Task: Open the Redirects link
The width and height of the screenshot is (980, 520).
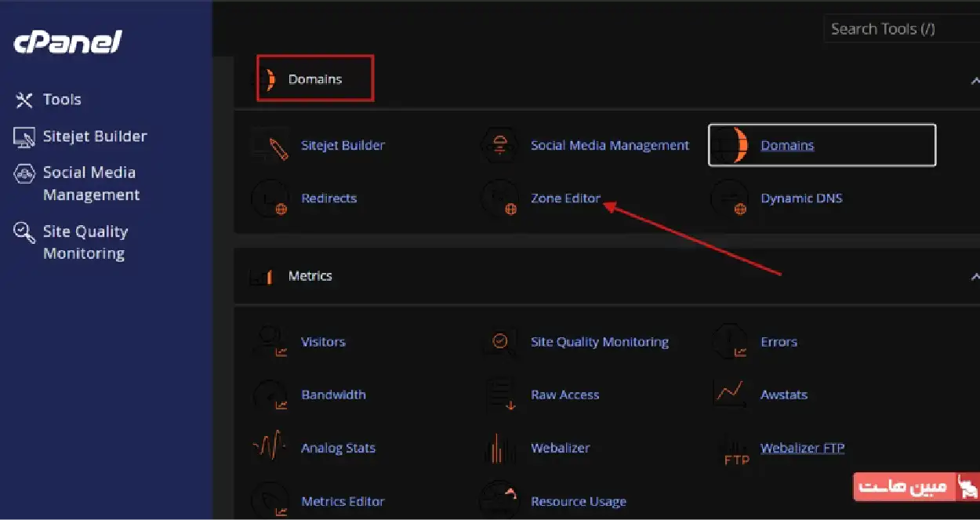Action: pyautogui.click(x=328, y=198)
